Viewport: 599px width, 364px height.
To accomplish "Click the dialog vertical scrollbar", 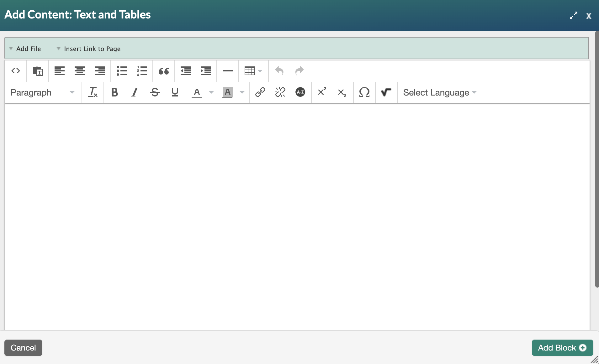I will [597, 159].
